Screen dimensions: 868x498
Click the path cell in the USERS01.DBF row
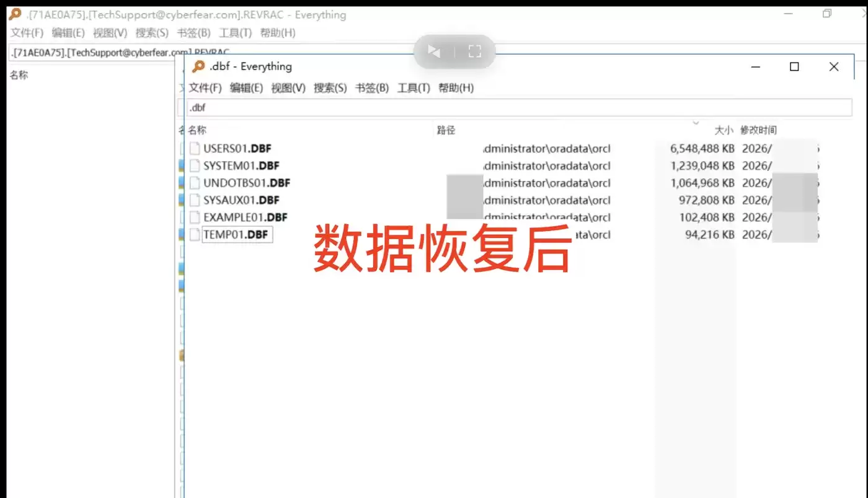(547, 149)
